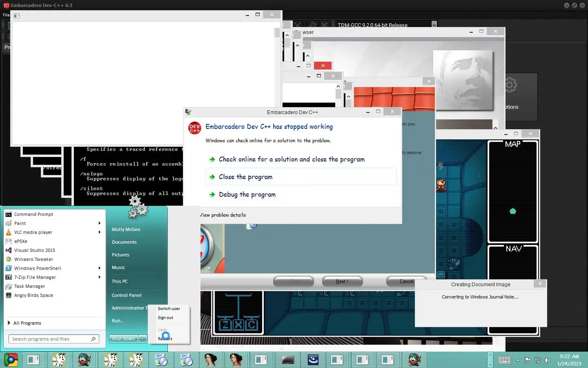Launch Paint from its palette icon

[9, 223]
